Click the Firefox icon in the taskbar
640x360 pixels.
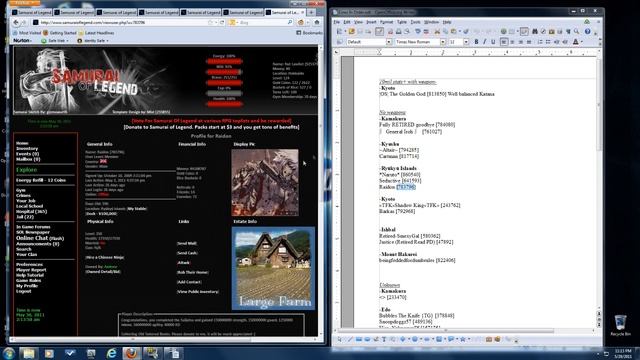pyautogui.click(x=131, y=353)
